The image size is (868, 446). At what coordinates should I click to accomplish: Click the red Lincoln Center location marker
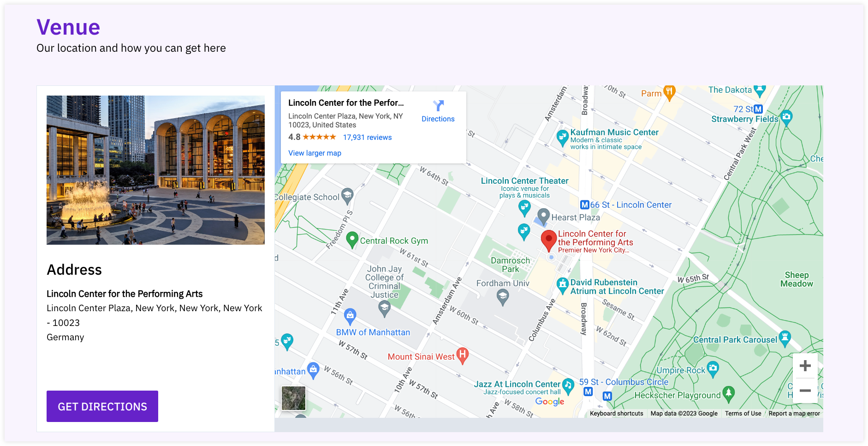[549, 240]
